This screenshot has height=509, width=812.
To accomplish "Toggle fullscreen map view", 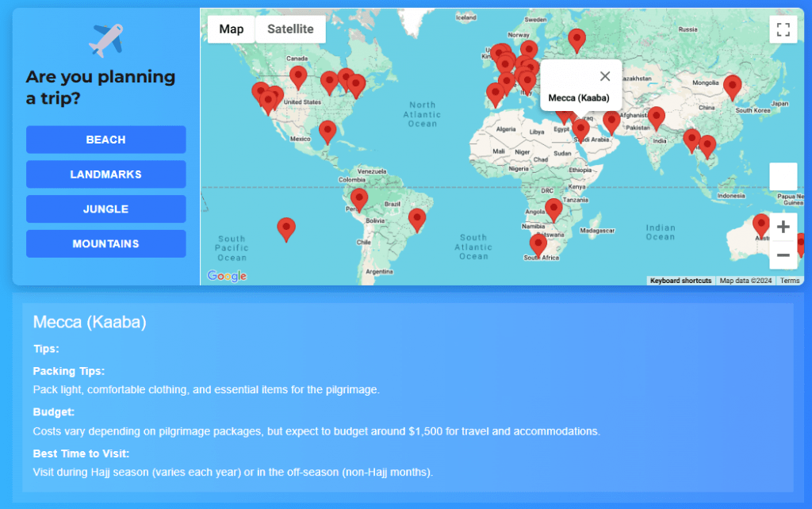I will coord(783,30).
